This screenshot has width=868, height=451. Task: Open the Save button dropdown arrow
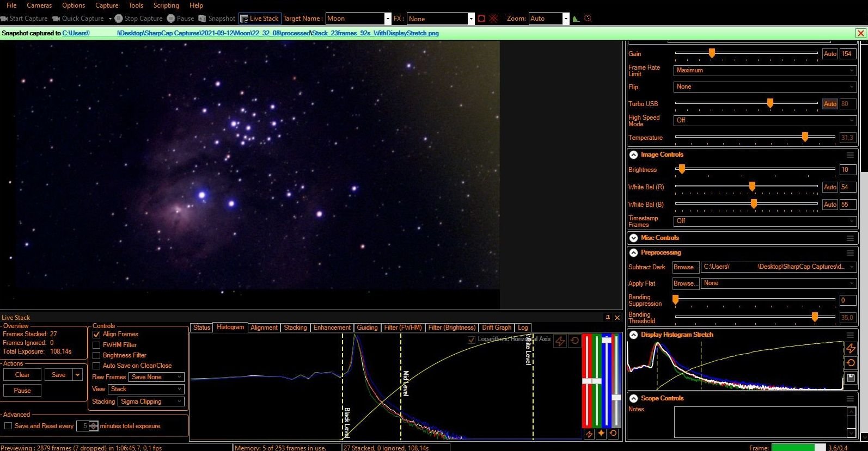(78, 375)
